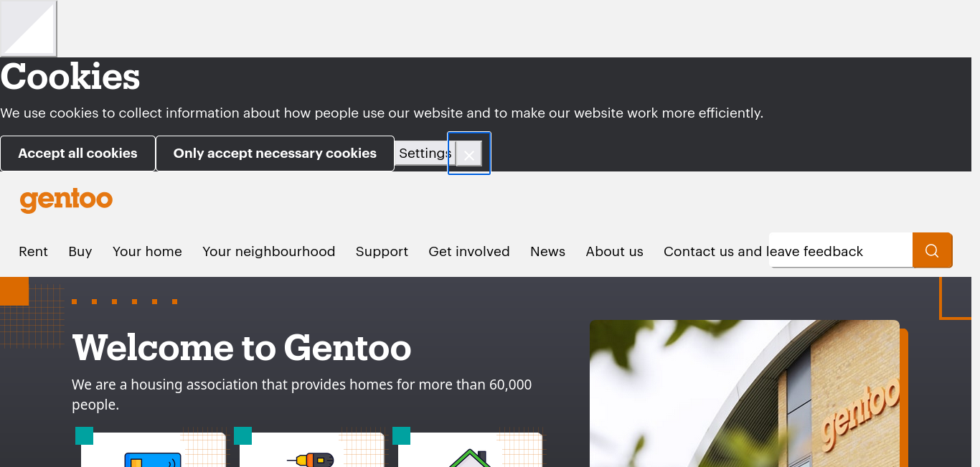Click the gentoo orange logo
The height and width of the screenshot is (467, 980).
click(x=66, y=200)
